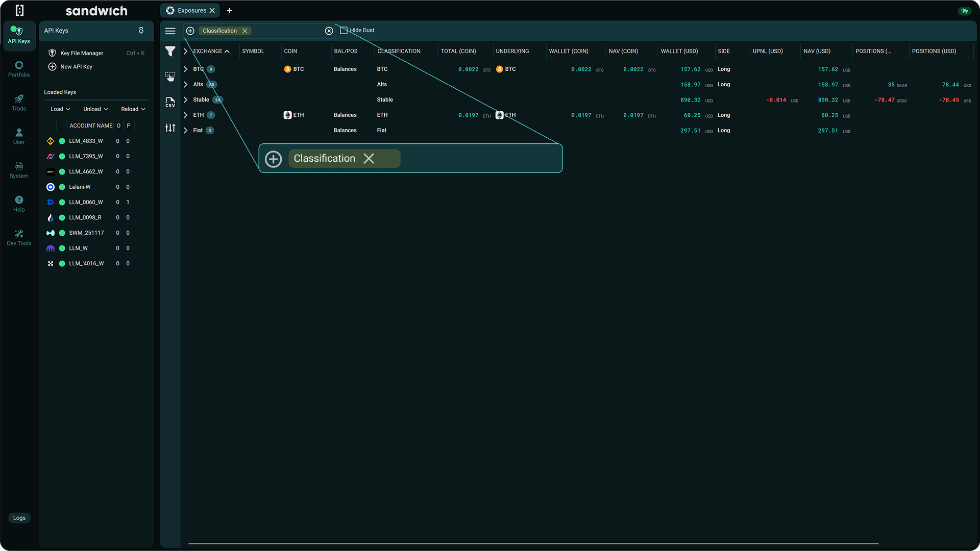Open Dev Tools from the sidebar
Screen dimensions: 980x551
tap(19, 237)
